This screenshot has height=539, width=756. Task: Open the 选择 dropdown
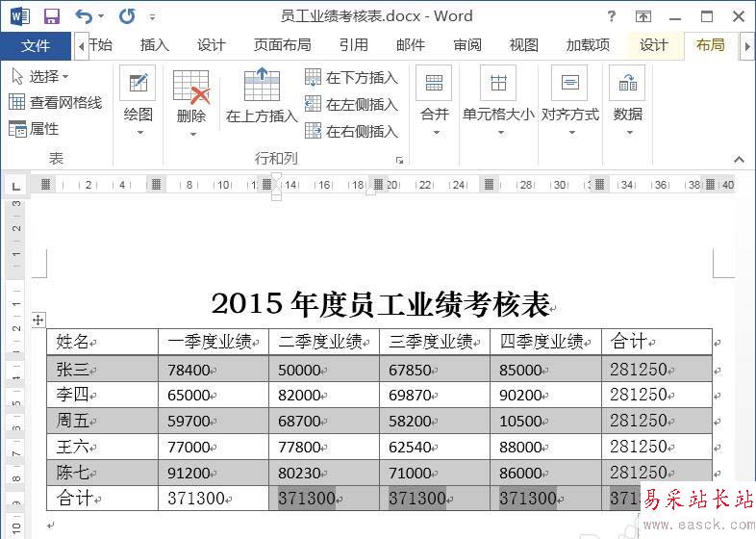click(x=40, y=76)
